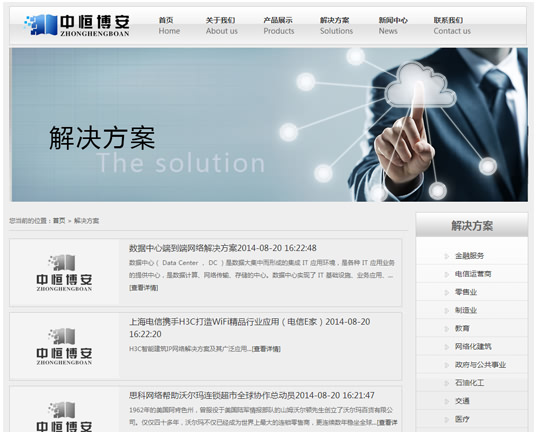Go to the About us menu item
This screenshot has width=540, height=438.
[221, 25]
